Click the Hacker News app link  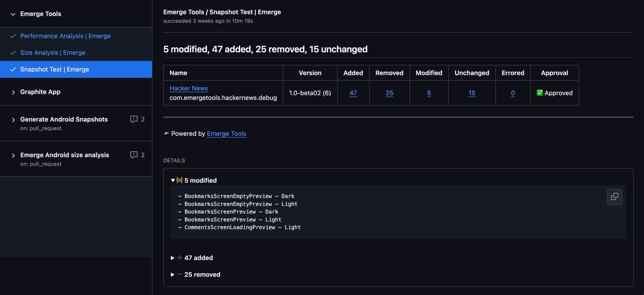point(189,88)
